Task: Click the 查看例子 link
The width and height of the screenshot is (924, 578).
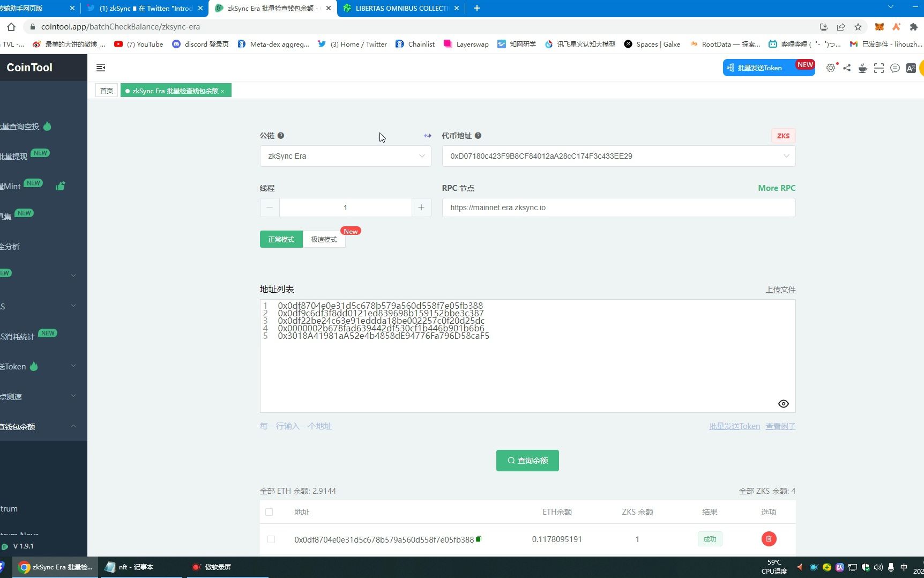Action: point(780,426)
